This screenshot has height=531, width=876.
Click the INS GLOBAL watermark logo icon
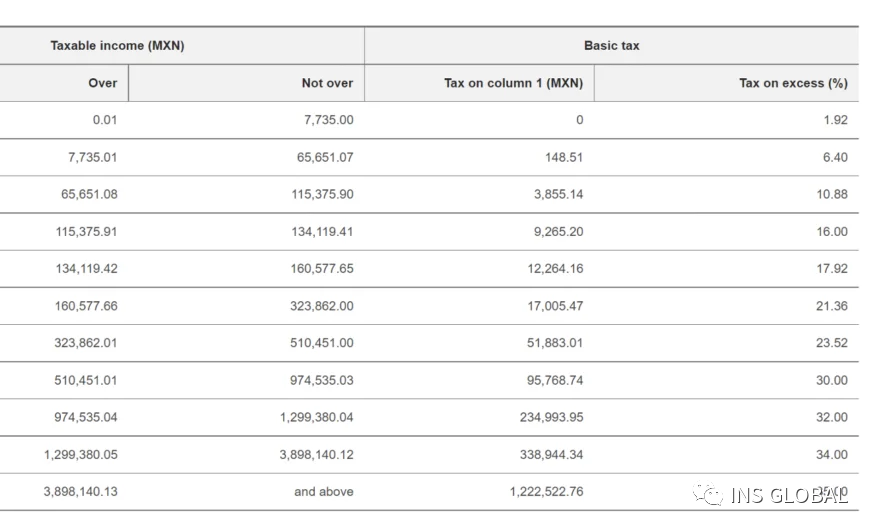click(709, 495)
